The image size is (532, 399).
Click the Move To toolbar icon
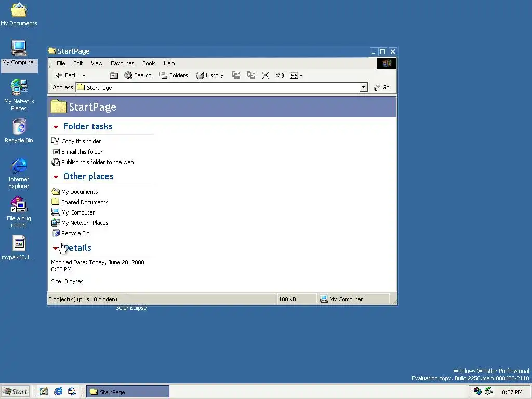(236, 75)
